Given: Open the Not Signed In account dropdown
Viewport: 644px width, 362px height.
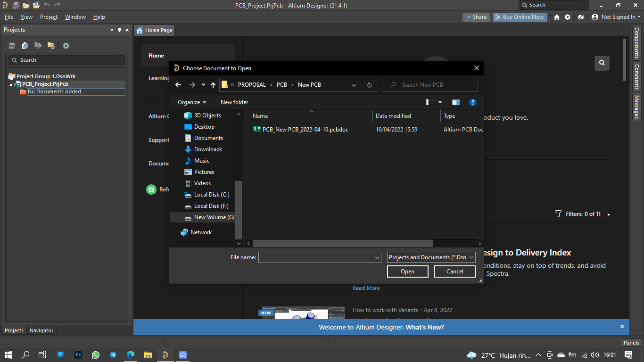Looking at the screenshot, I should click(616, 17).
